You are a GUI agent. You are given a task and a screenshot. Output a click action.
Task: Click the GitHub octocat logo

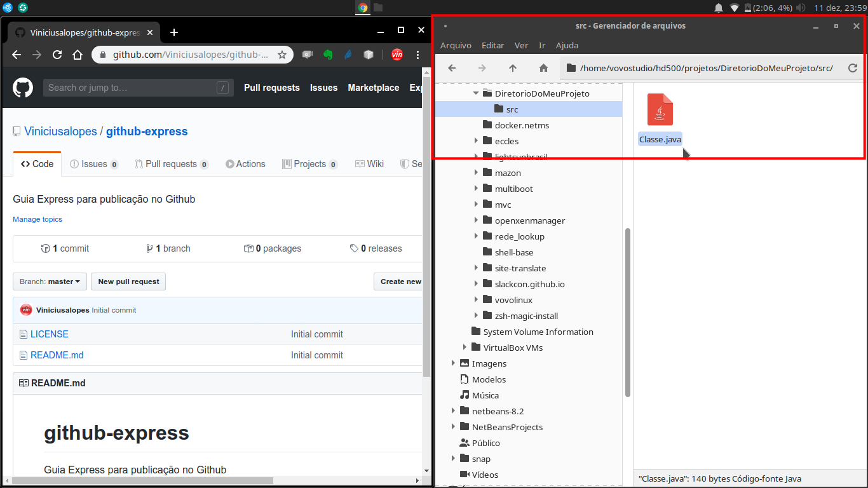23,88
